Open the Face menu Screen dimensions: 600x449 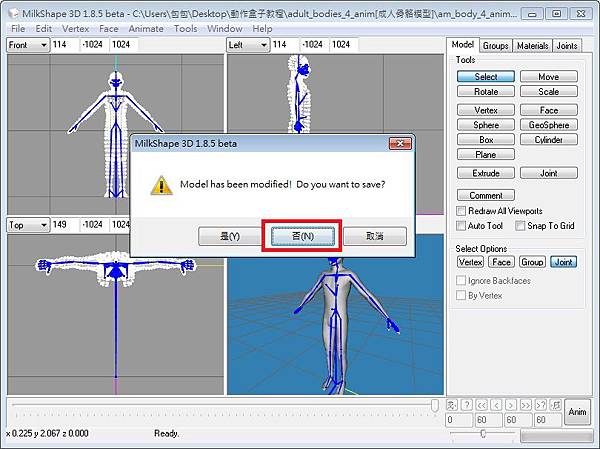point(109,29)
